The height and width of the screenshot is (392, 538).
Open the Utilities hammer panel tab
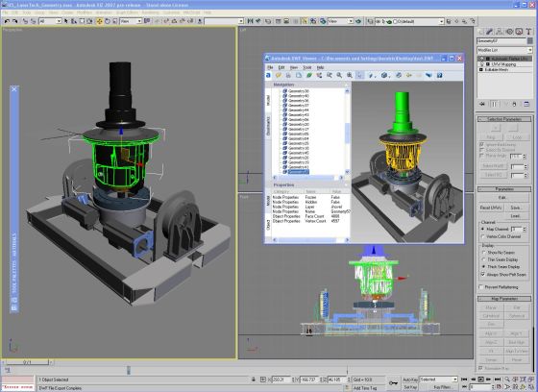pos(528,32)
